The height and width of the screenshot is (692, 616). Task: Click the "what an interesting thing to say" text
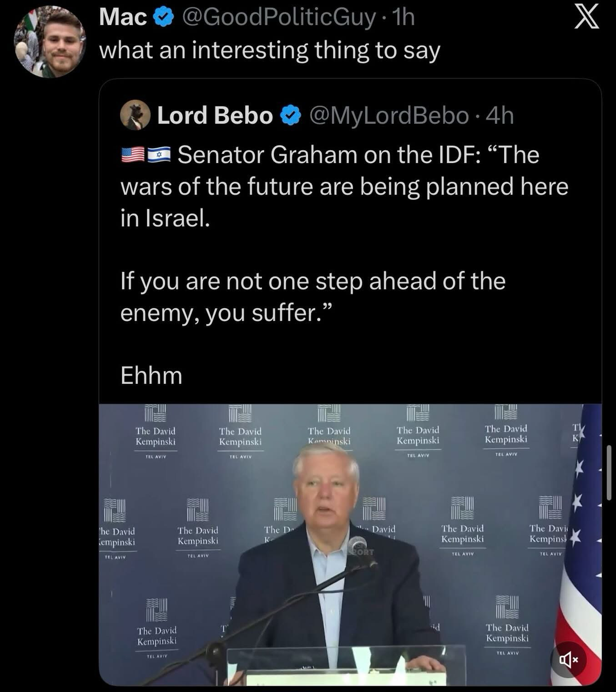pos(269,50)
